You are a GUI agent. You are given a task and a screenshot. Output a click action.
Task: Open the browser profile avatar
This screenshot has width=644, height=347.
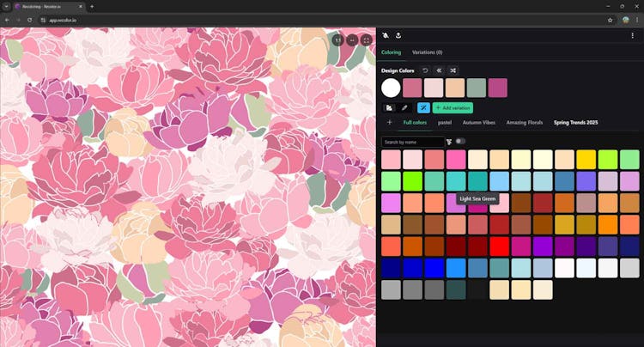coord(625,20)
